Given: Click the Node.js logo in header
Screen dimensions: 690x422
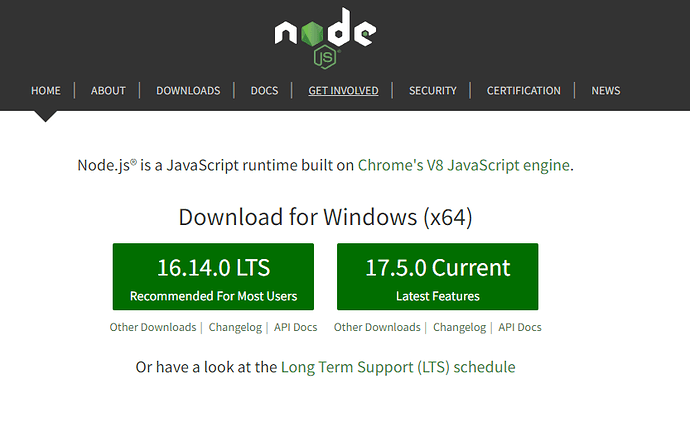Looking at the screenshot, I should coord(325,38).
